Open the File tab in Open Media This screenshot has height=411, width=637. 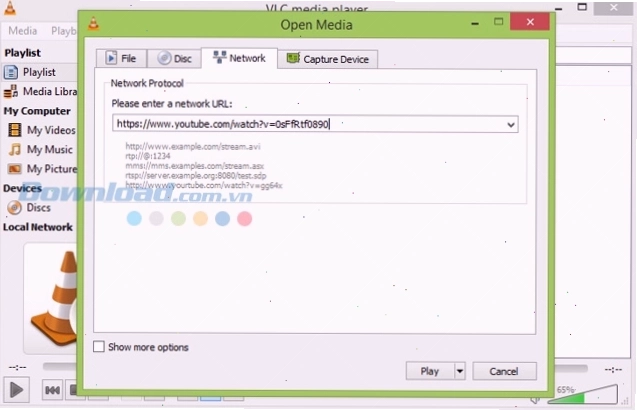pos(121,58)
